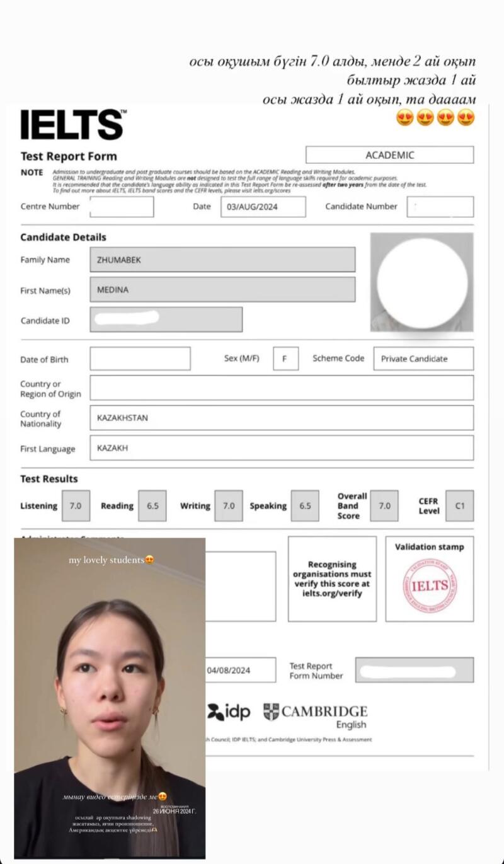Click the Nationality field KAZAKHSTAN
The width and height of the screenshot is (504, 864).
282,418
